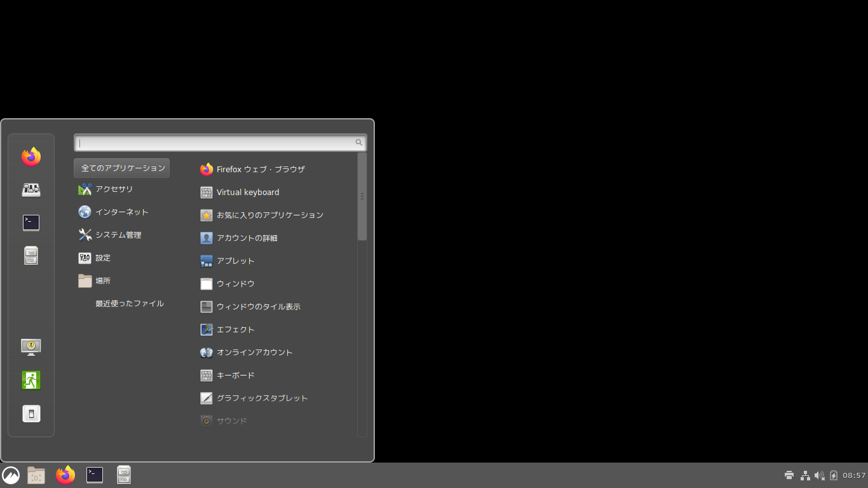Screen dimensions: 868x488
Task: Click the オンラインアカウント label text
Action: coord(255,353)
